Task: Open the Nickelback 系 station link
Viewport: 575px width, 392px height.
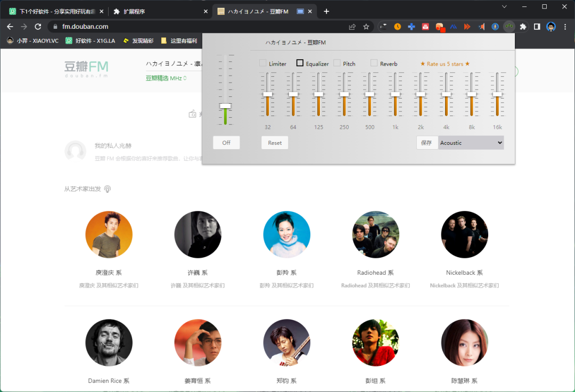Action: tap(464, 273)
